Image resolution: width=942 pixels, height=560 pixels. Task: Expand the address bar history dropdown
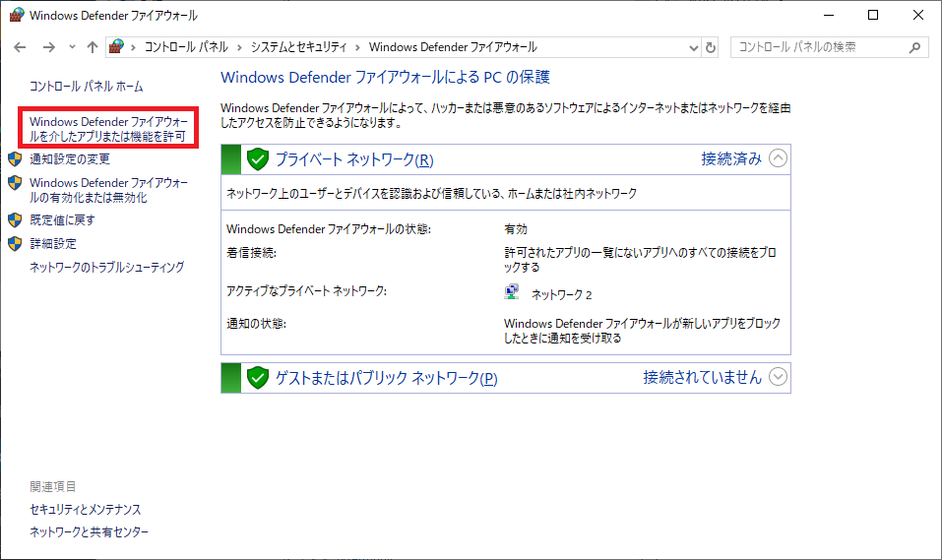point(693,47)
